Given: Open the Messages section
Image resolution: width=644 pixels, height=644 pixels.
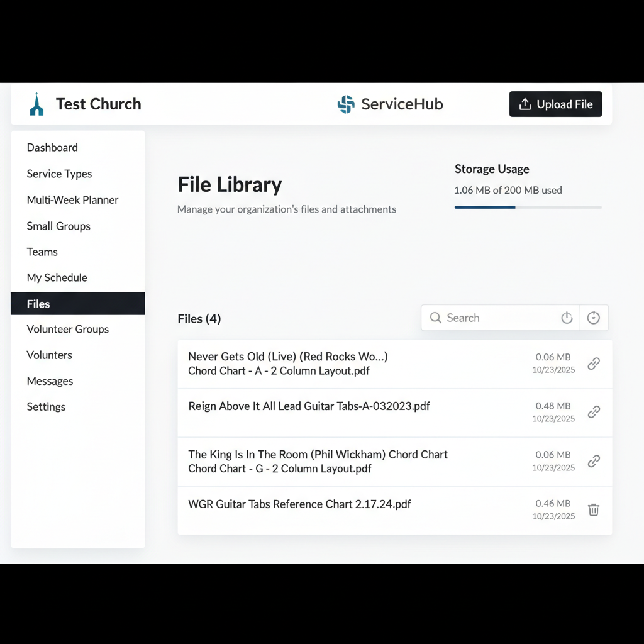Looking at the screenshot, I should coord(50,381).
